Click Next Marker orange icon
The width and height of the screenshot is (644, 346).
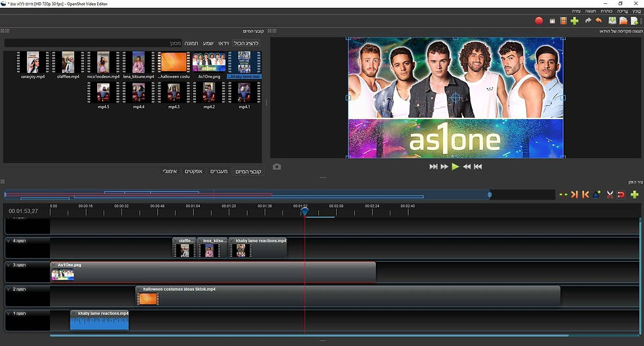click(574, 194)
